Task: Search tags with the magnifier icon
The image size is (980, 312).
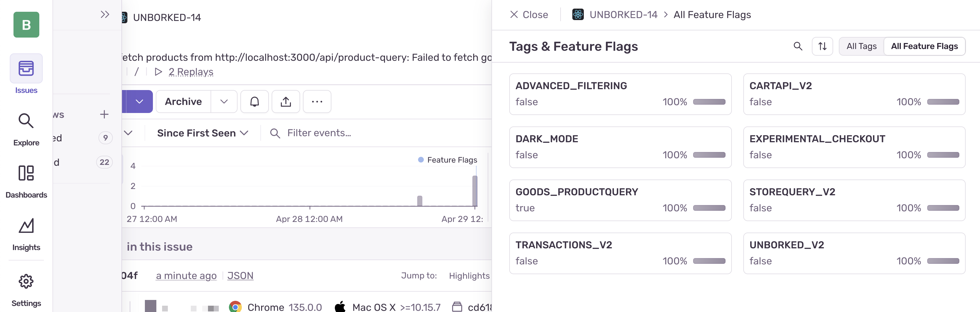Action: 798,46
